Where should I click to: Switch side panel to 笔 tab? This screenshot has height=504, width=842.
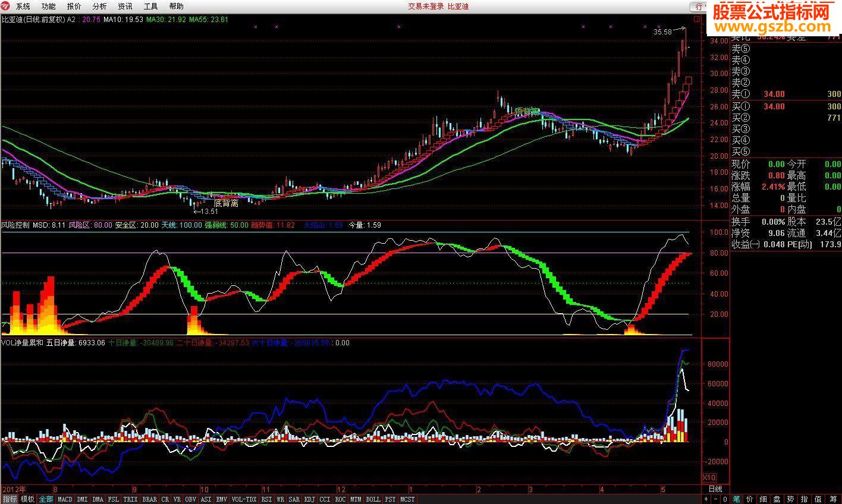click(x=736, y=499)
